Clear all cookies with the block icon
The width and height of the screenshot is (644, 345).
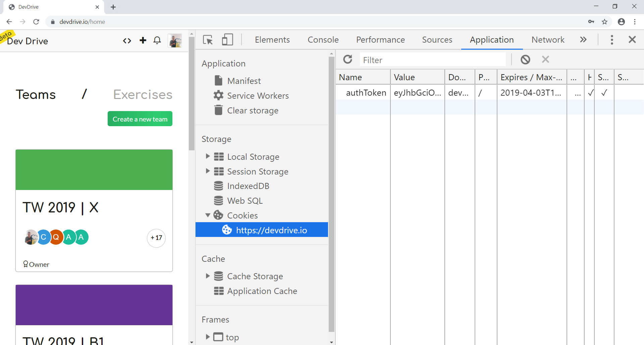tap(525, 60)
